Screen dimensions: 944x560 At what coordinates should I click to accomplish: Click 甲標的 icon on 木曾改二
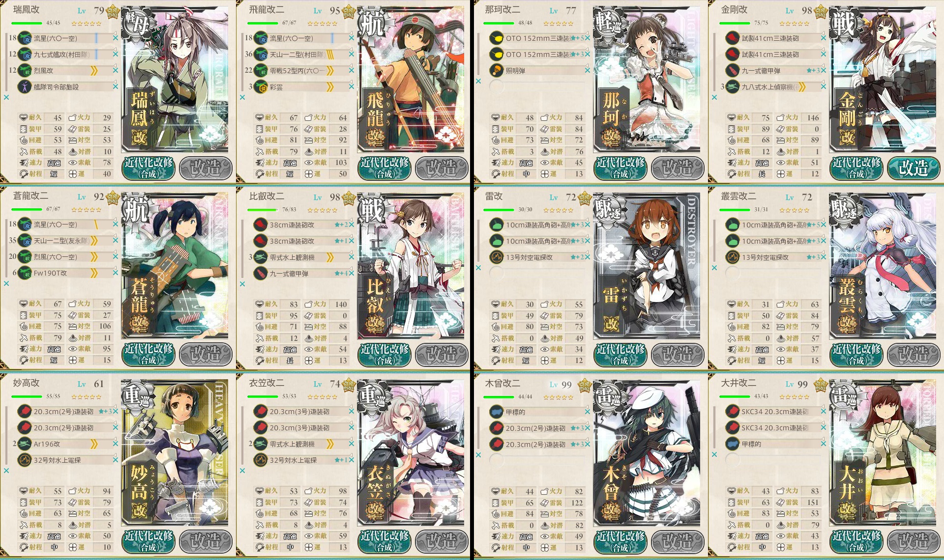[496, 412]
